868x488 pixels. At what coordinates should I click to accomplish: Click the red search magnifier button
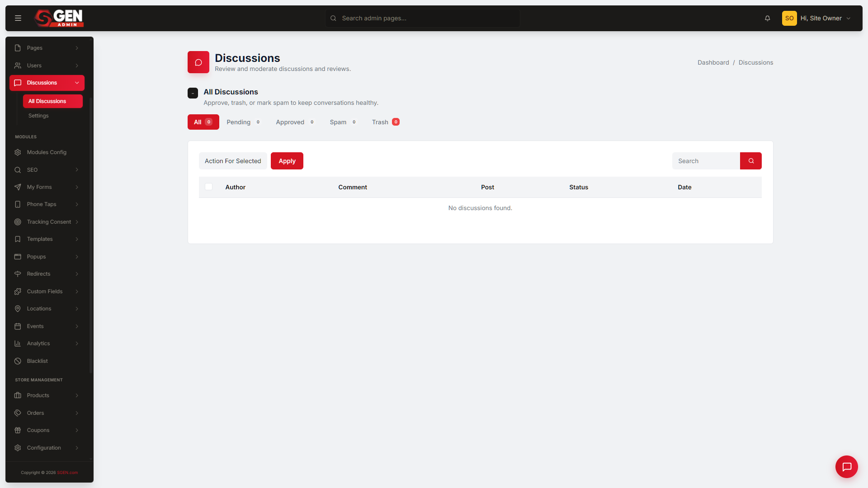click(x=751, y=161)
